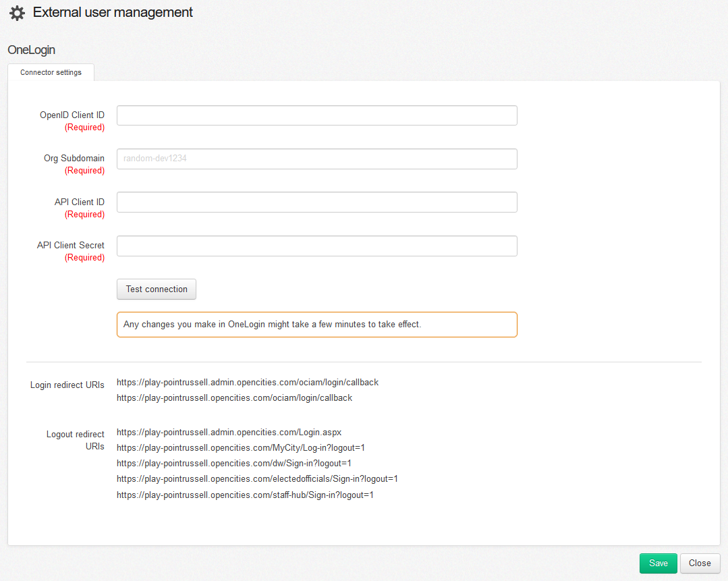Click the API Client Secret label
728x581 pixels.
pyautogui.click(x=70, y=246)
